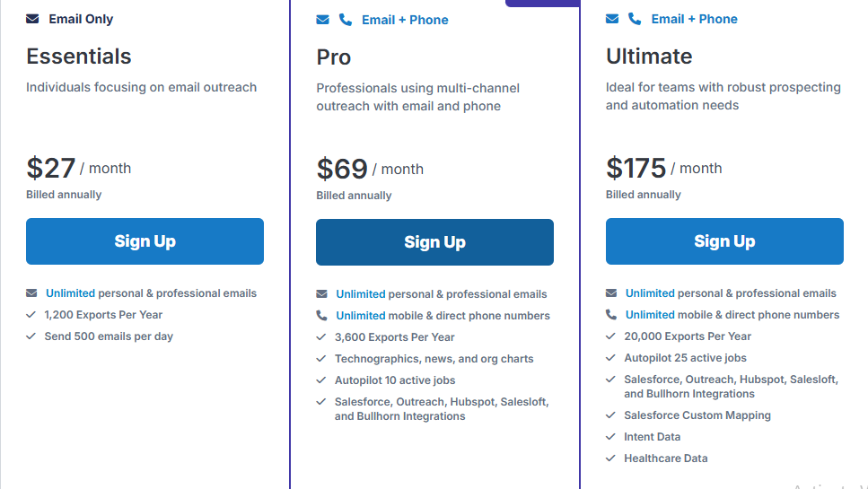Click the Email + Phone label on Ultimate
The width and height of the screenshot is (868, 489).
click(694, 19)
